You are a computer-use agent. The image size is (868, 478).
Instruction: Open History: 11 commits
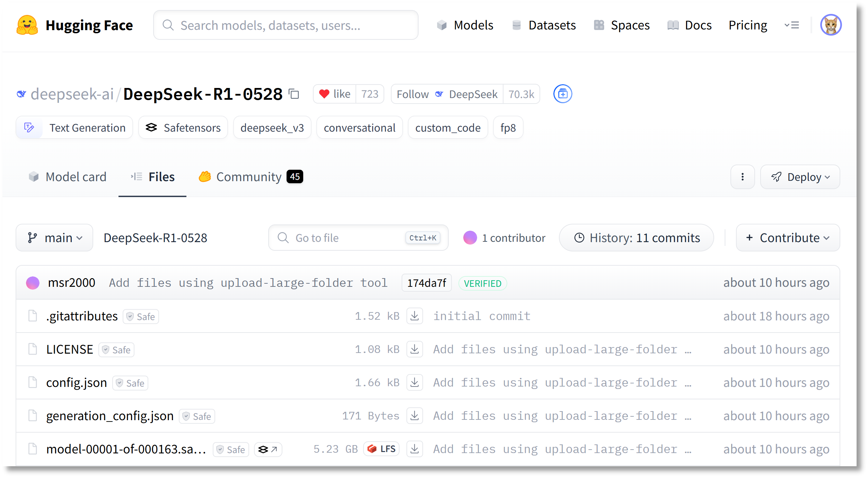(637, 238)
